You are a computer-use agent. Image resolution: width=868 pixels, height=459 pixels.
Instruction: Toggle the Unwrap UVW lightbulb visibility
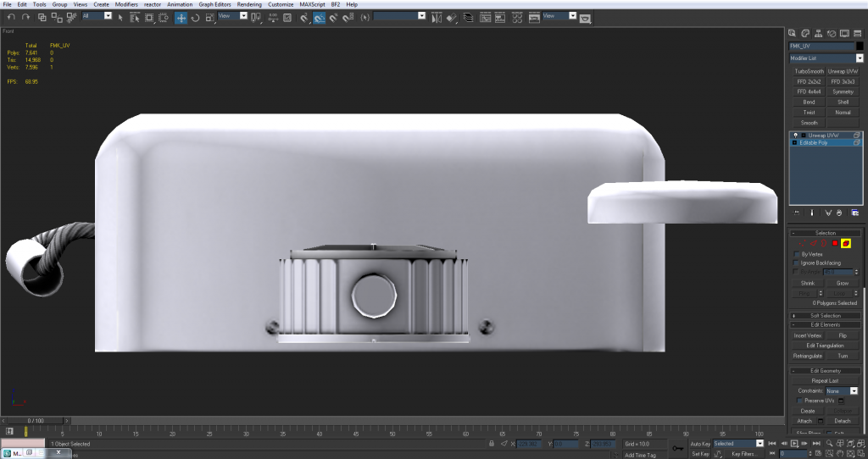pyautogui.click(x=795, y=135)
